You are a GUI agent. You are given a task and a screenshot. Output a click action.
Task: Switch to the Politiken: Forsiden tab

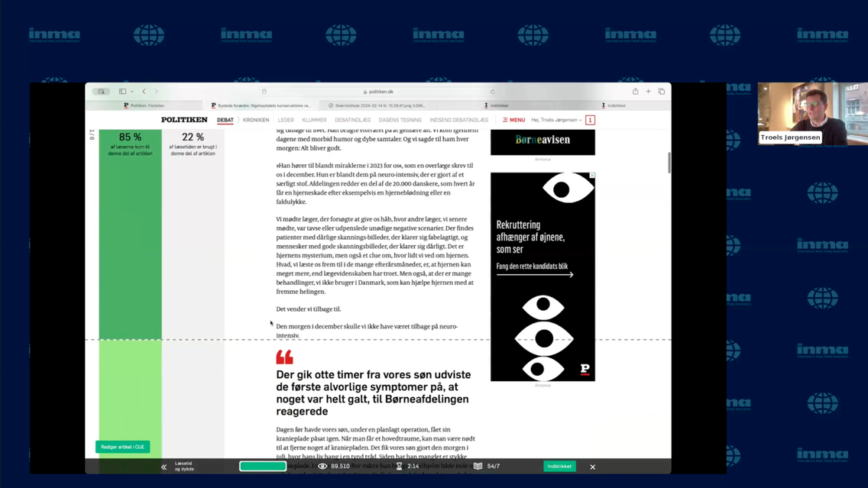pyautogui.click(x=144, y=105)
